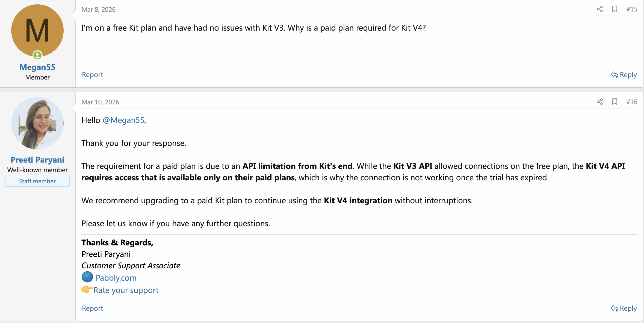Image resolution: width=644 pixels, height=323 pixels.
Task: Report the post by Megan55
Action: pyautogui.click(x=92, y=75)
